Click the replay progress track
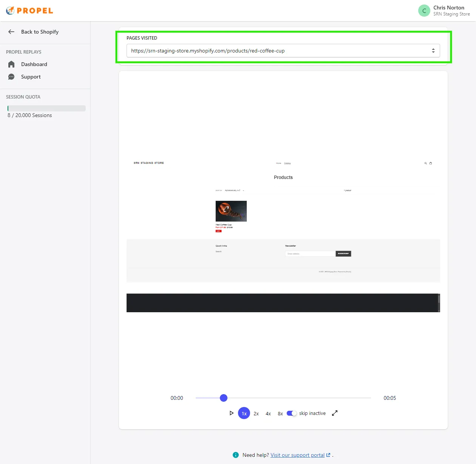Image resolution: width=476 pixels, height=464 pixels. 283,398
